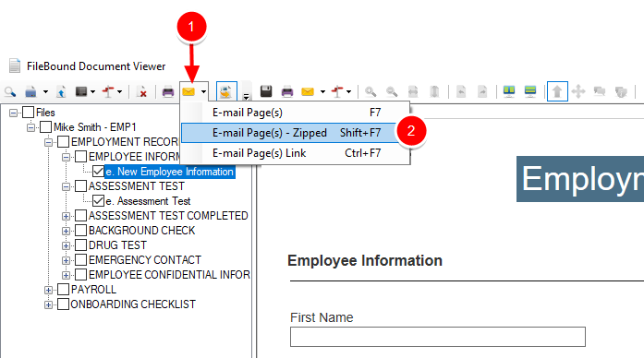Viewport: 644px width, 358px height.
Task: Collapse the EMPLOYMENT RECOR node
Action: coord(48,142)
